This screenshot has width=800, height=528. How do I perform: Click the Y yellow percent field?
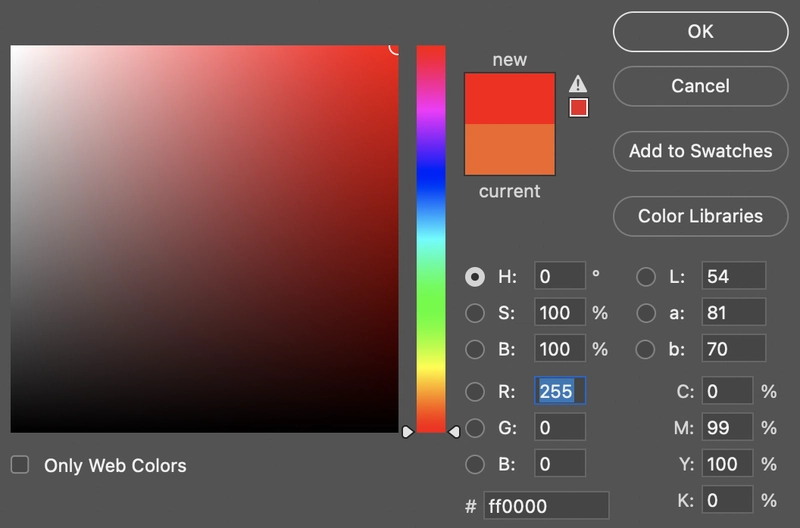pyautogui.click(x=727, y=463)
